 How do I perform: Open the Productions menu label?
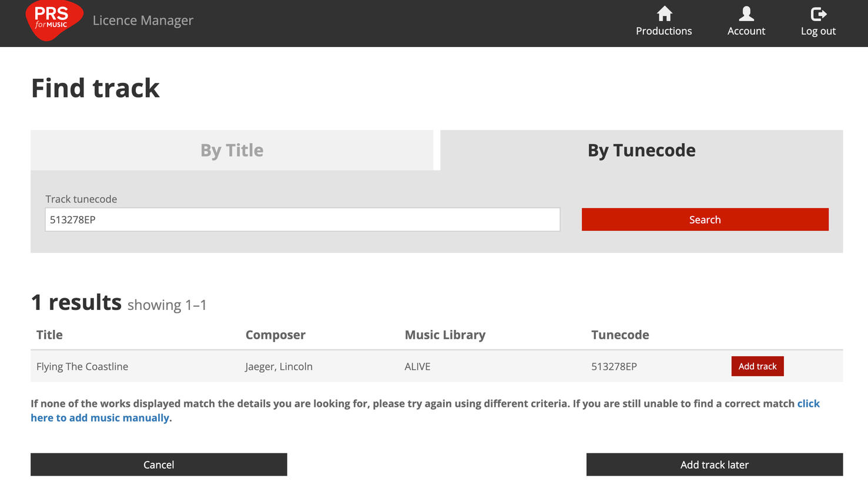[x=663, y=31]
